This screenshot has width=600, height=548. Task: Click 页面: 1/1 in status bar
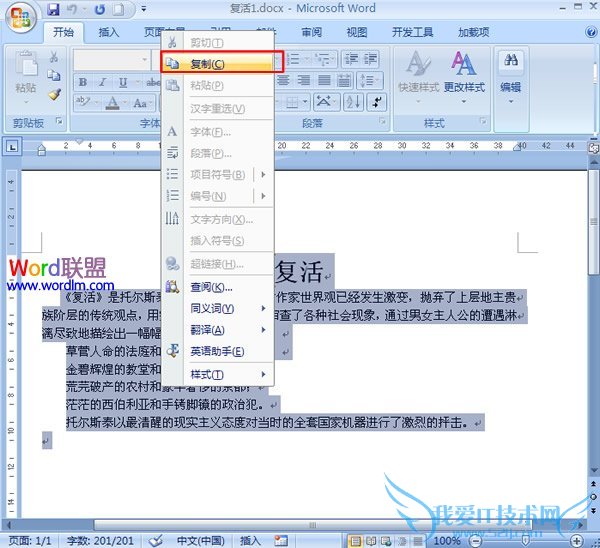pos(30,541)
